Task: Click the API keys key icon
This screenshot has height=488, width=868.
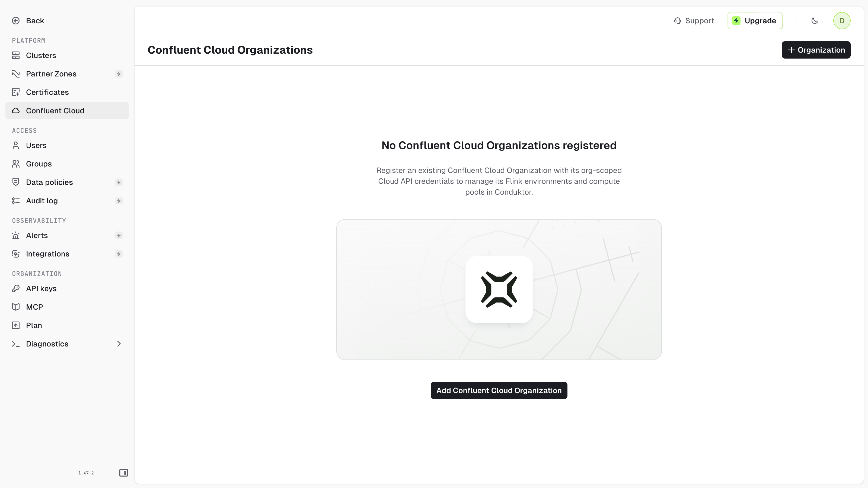Action: coord(16,289)
